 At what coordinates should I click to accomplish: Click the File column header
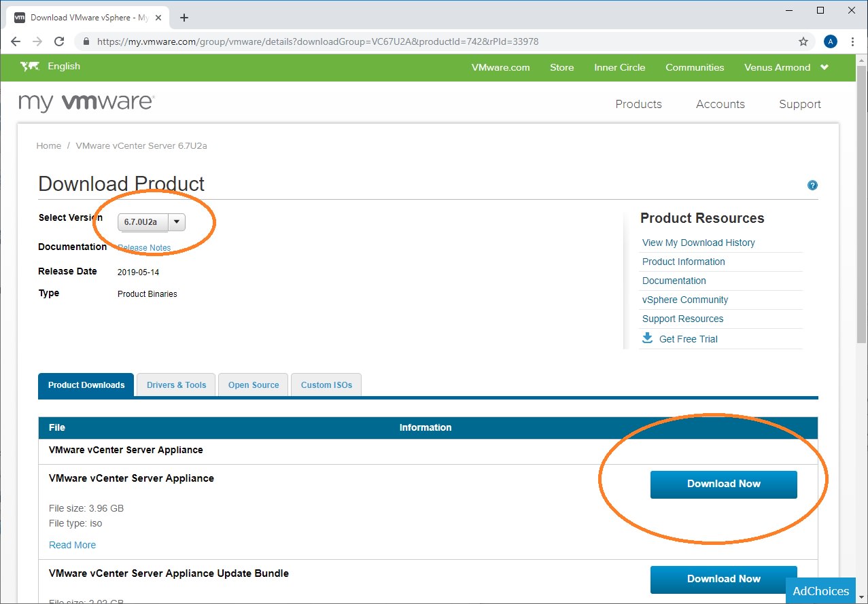(57, 427)
